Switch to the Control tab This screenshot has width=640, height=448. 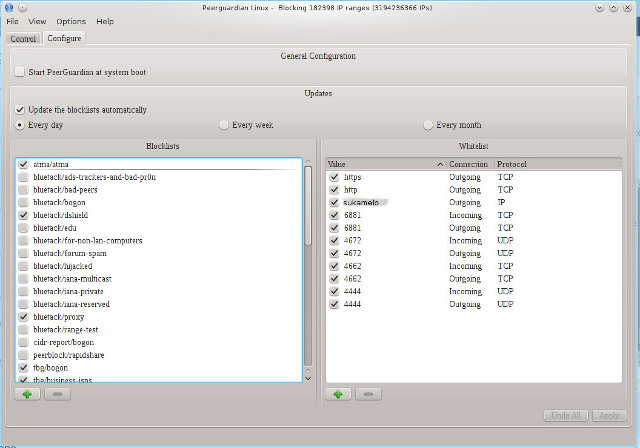pyautogui.click(x=22, y=38)
